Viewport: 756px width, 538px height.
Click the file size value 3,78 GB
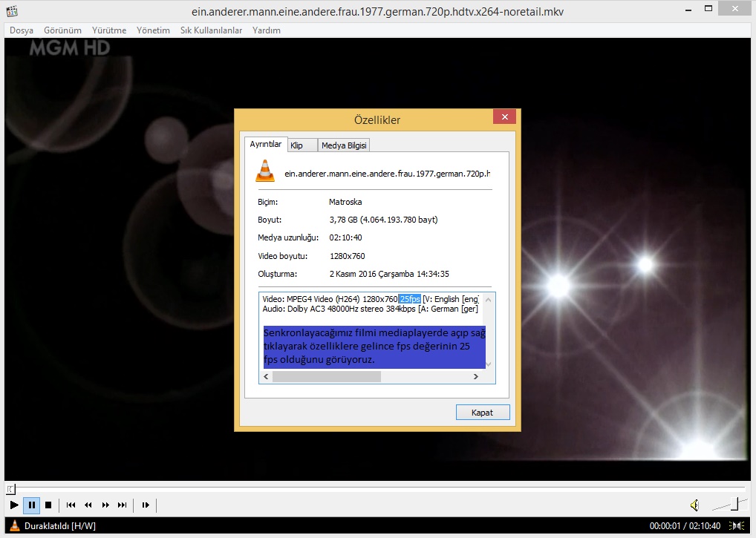(384, 220)
